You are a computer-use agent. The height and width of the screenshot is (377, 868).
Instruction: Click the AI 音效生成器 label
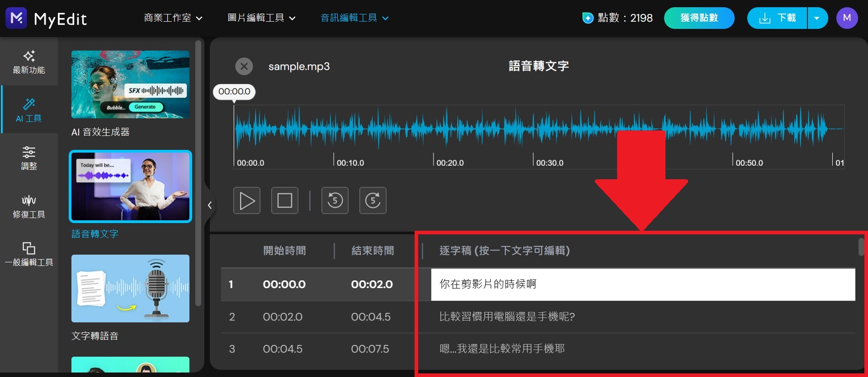point(100,132)
